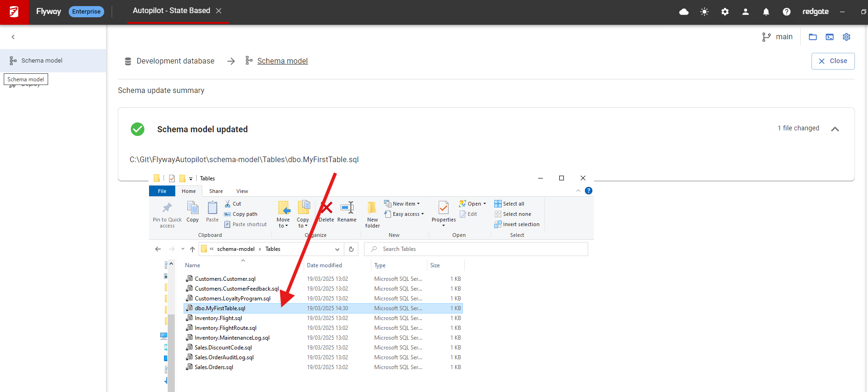
Task: Open project folder icon near branch
Action: [x=813, y=37]
